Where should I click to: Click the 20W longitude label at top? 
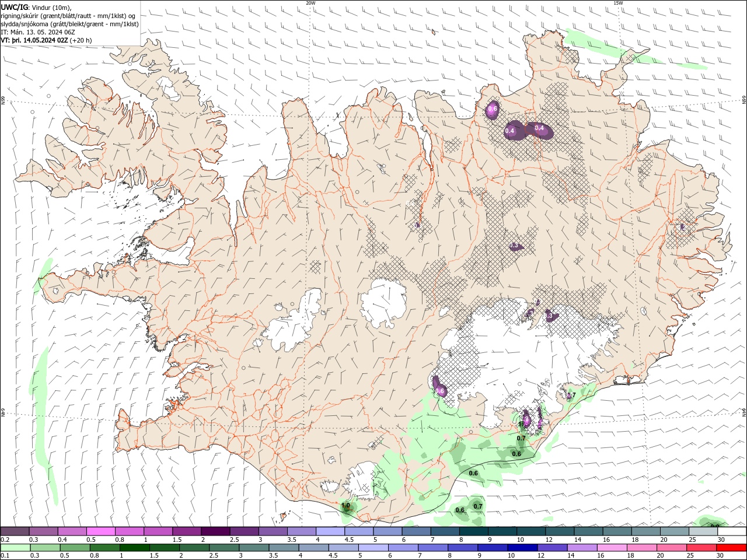pyautogui.click(x=310, y=3)
